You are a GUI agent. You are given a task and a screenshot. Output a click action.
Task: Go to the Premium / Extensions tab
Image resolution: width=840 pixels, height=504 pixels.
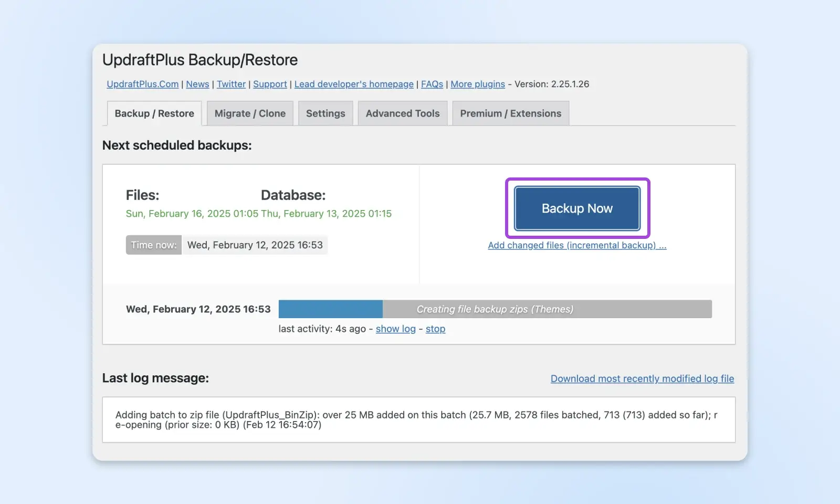(x=510, y=113)
